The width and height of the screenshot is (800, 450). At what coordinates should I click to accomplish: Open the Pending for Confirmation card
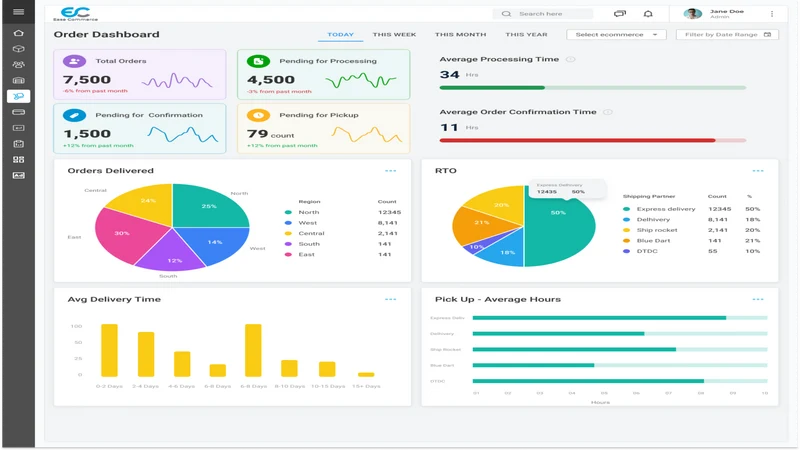(140, 129)
